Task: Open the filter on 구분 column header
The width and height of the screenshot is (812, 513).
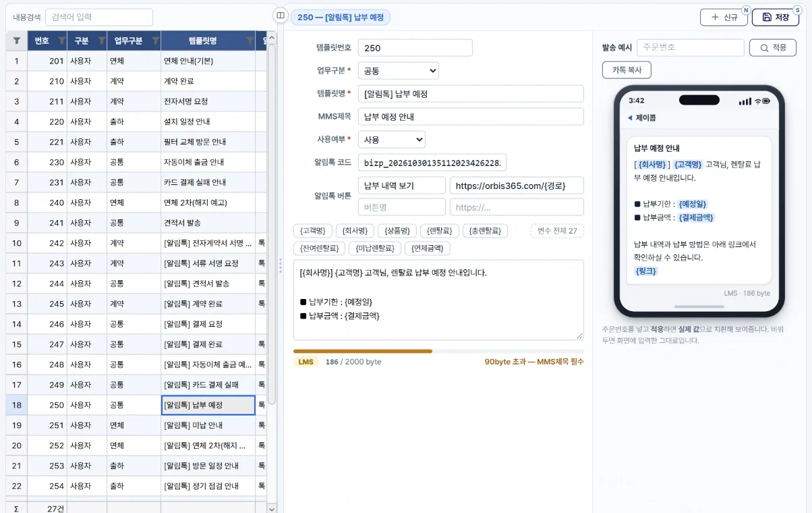Action: point(101,41)
